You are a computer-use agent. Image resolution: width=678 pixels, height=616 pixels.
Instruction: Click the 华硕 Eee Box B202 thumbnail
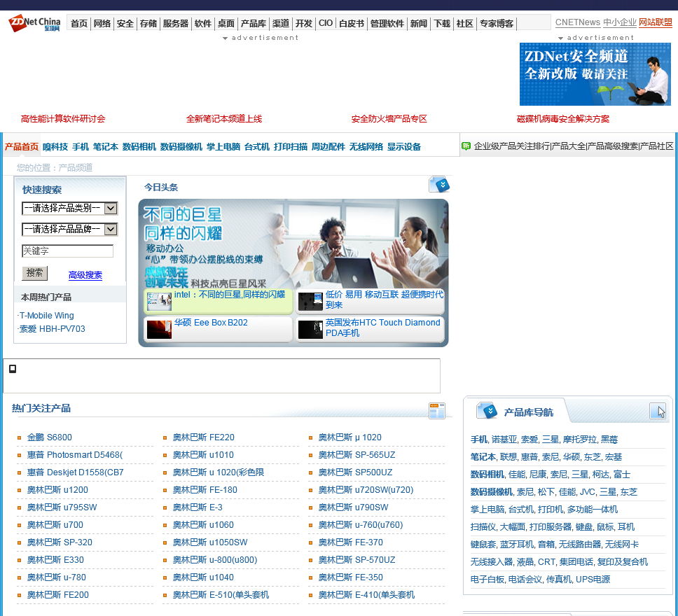[159, 330]
